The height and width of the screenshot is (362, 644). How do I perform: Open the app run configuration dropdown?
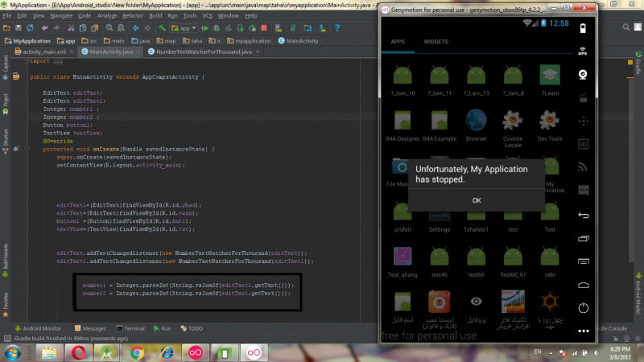tap(184, 28)
